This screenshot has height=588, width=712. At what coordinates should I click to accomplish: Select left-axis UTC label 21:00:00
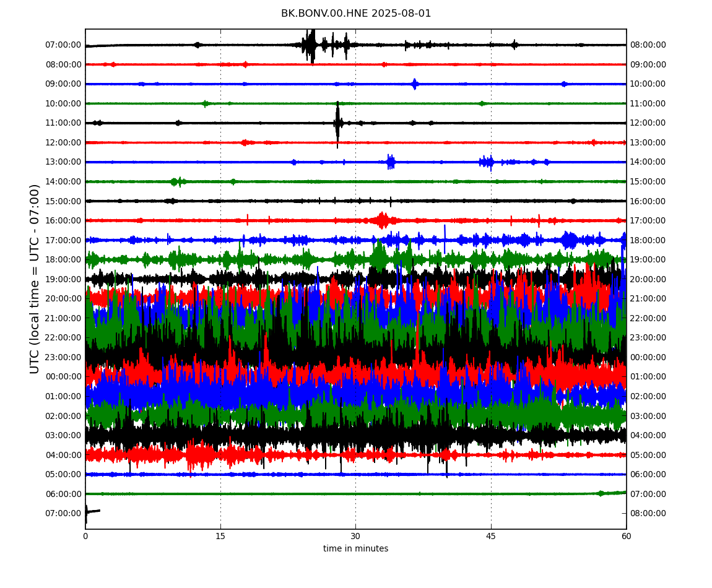click(64, 318)
